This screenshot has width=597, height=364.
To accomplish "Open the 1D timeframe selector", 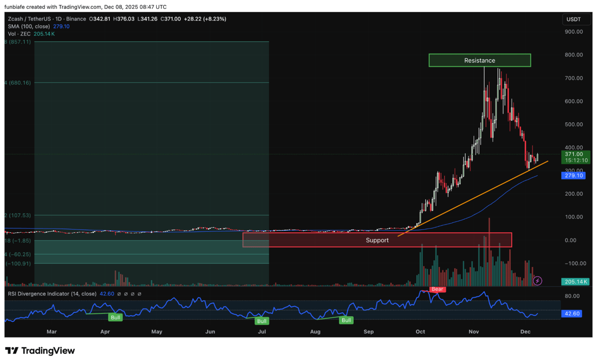I will 59,18.
